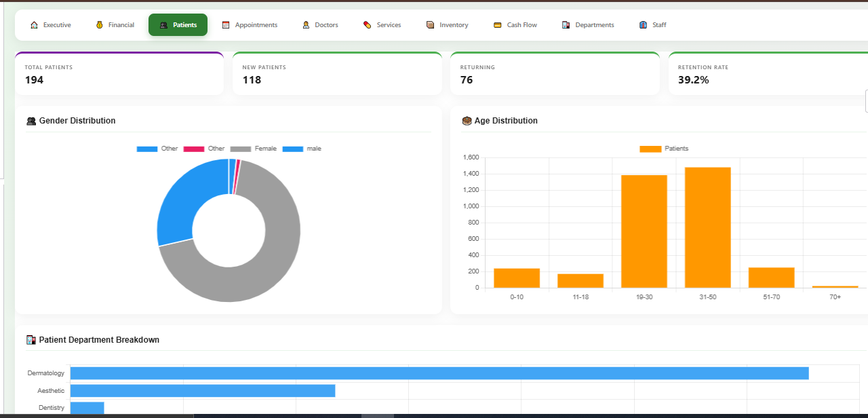Switch to the Patients tab
This screenshot has height=418, width=868.
coord(178,25)
